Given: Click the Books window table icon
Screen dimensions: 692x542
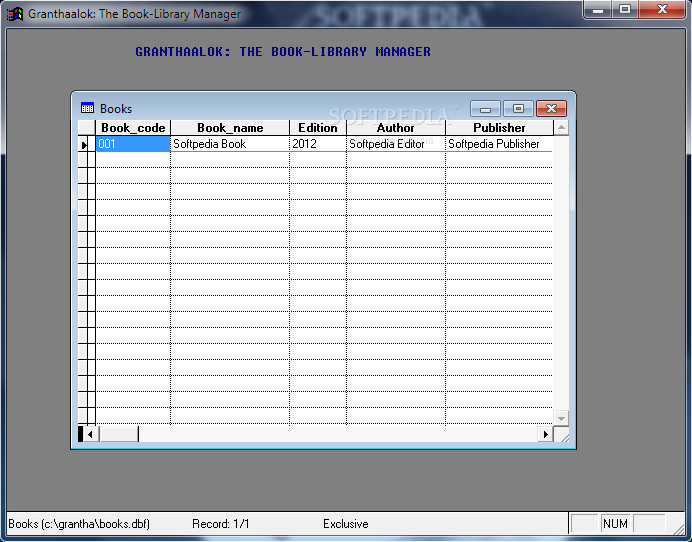Looking at the screenshot, I should [87, 108].
